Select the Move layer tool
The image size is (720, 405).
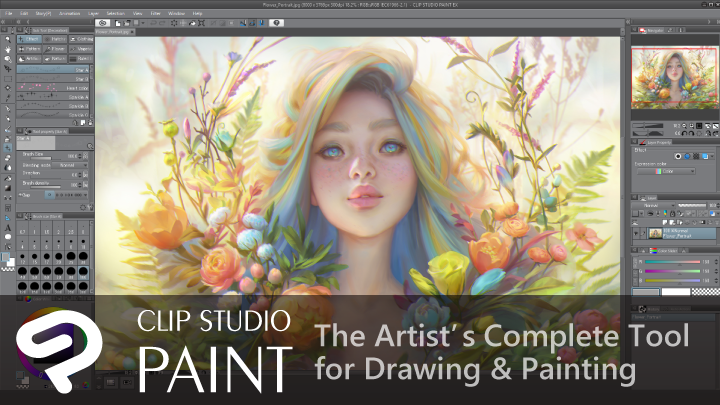[7, 68]
